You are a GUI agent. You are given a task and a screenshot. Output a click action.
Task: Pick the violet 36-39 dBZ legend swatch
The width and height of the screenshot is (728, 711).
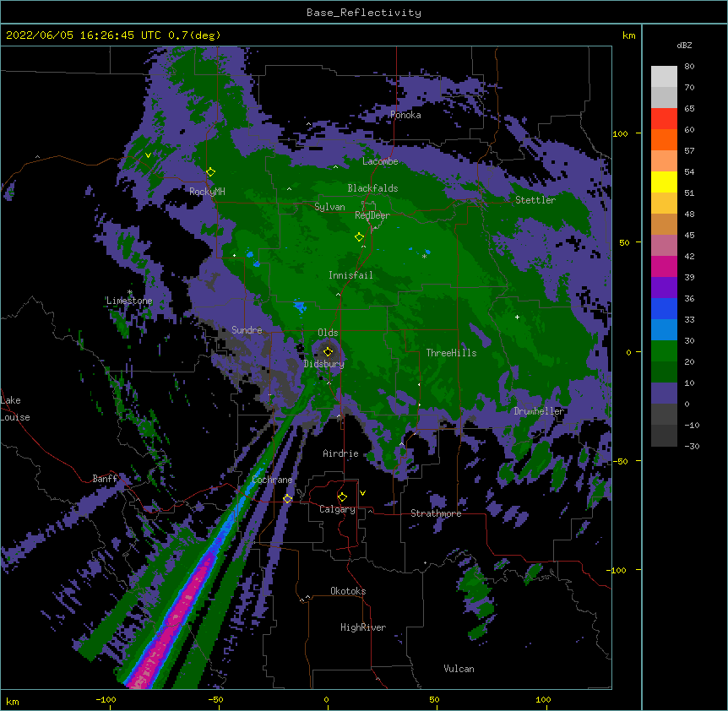click(x=664, y=288)
